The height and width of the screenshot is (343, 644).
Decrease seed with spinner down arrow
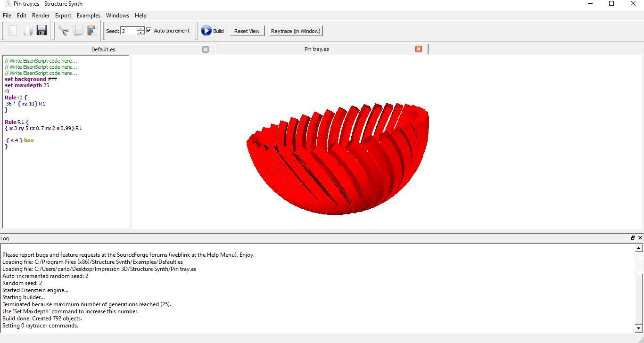pyautogui.click(x=140, y=33)
